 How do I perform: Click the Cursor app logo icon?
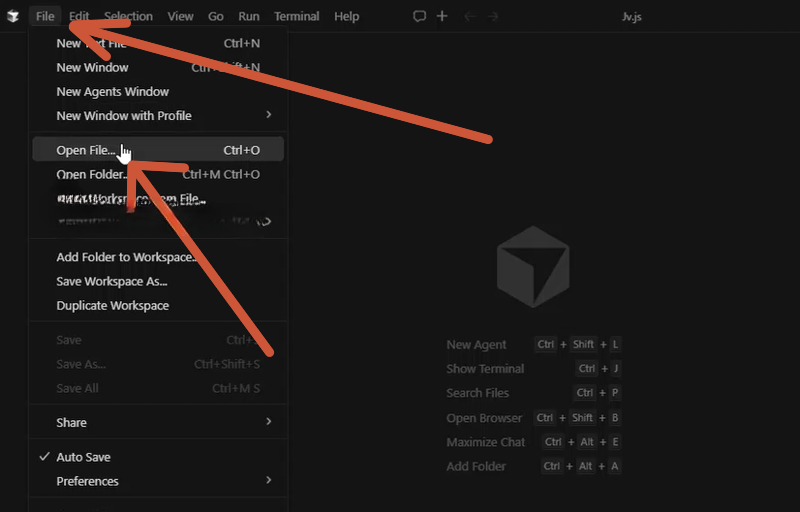click(13, 16)
